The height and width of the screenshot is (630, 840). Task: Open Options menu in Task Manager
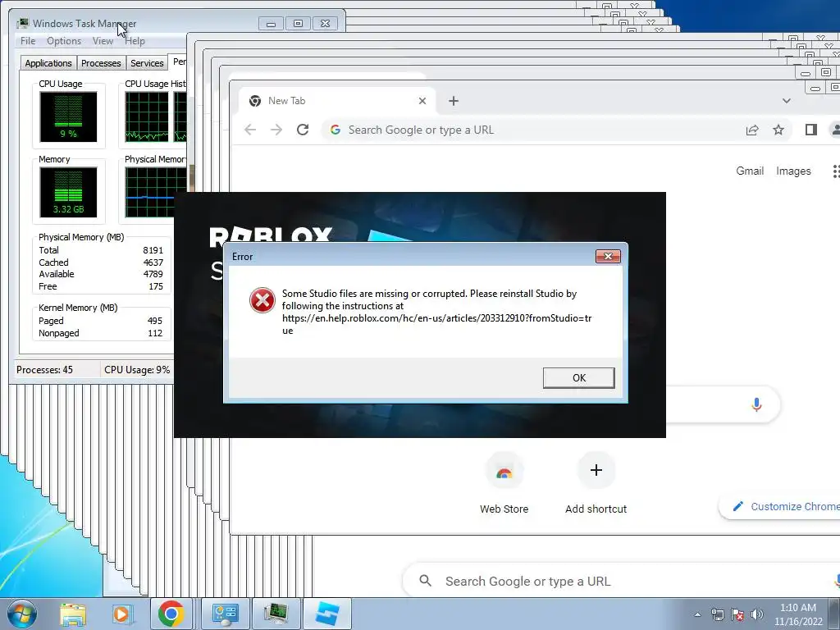(64, 41)
